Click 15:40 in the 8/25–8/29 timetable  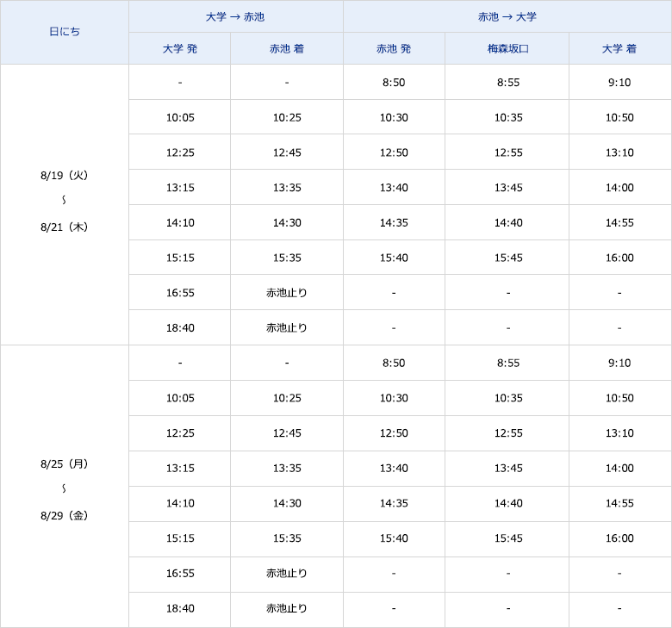(394, 538)
